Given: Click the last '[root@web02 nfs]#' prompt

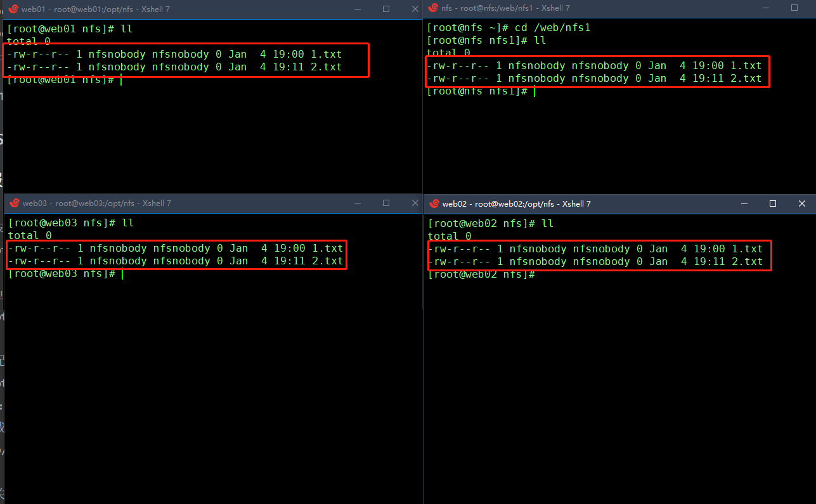Looking at the screenshot, I should click(x=481, y=274).
